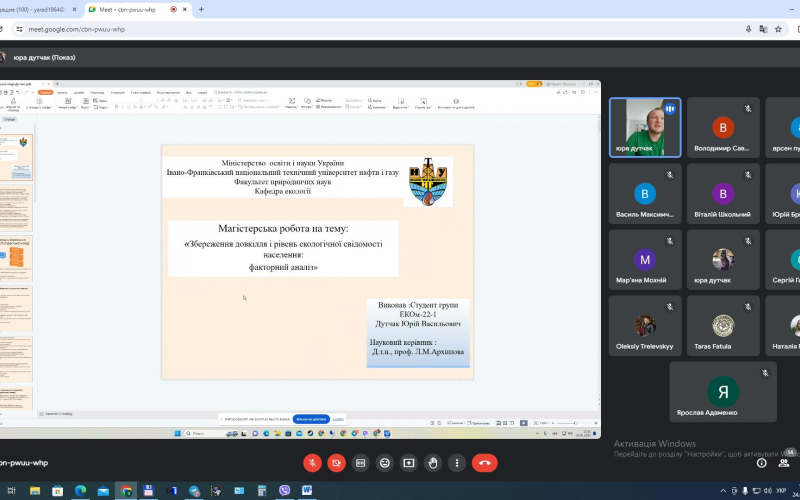
Task: Select Ярослав Адаменко participant tile
Action: (723, 392)
